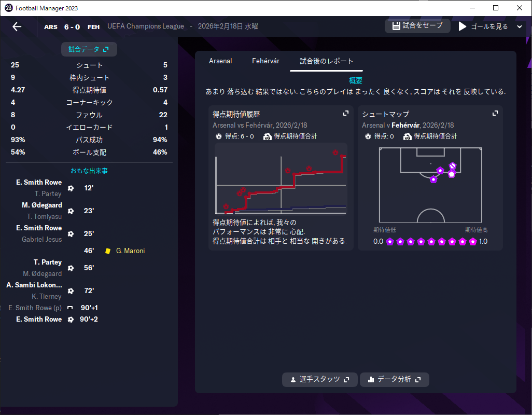Click assist provider K. Tierney

[x=47, y=296]
